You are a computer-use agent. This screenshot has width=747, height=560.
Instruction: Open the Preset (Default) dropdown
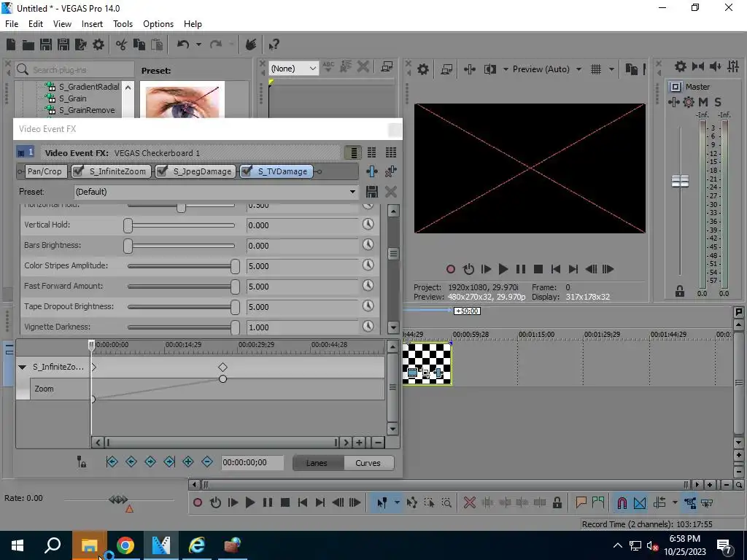coord(216,192)
